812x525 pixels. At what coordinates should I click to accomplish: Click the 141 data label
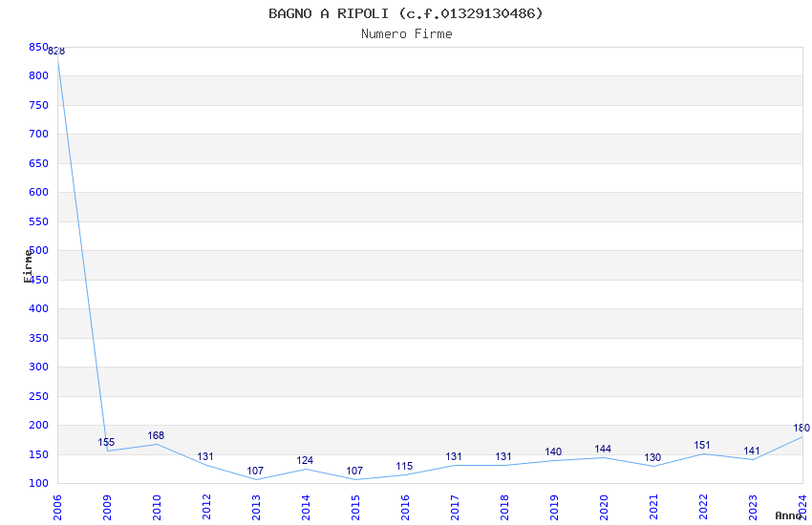pyautogui.click(x=752, y=451)
